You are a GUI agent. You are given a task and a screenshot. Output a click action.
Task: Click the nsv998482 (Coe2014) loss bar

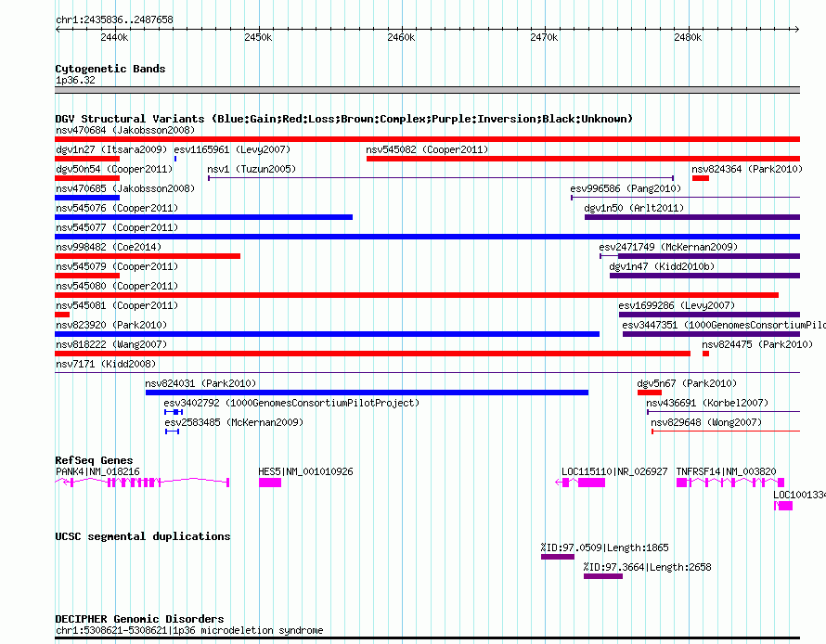148,256
